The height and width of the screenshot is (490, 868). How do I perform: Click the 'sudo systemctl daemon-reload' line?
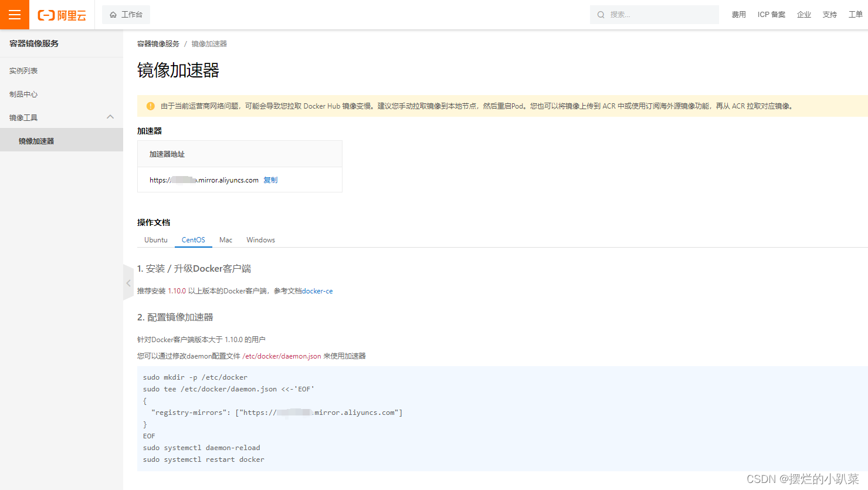202,448
